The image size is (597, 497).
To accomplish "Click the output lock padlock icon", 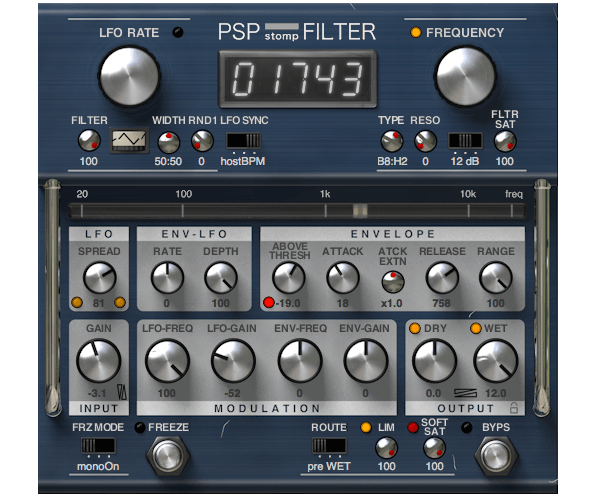I will 514,408.
